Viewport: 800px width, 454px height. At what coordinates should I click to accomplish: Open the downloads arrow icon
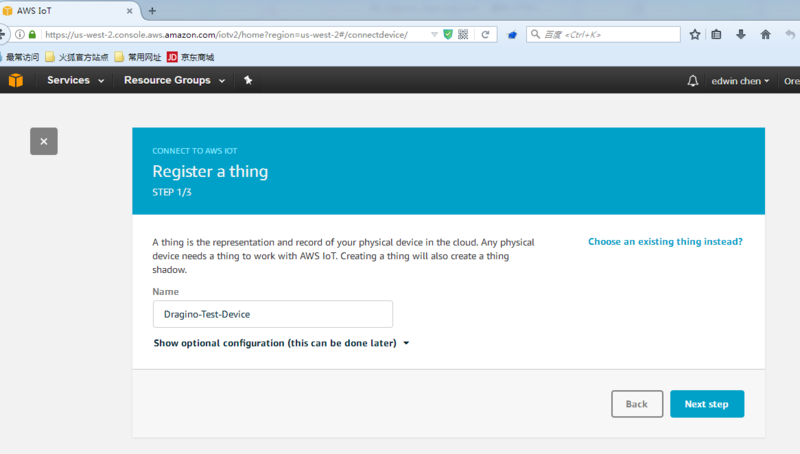coord(741,34)
